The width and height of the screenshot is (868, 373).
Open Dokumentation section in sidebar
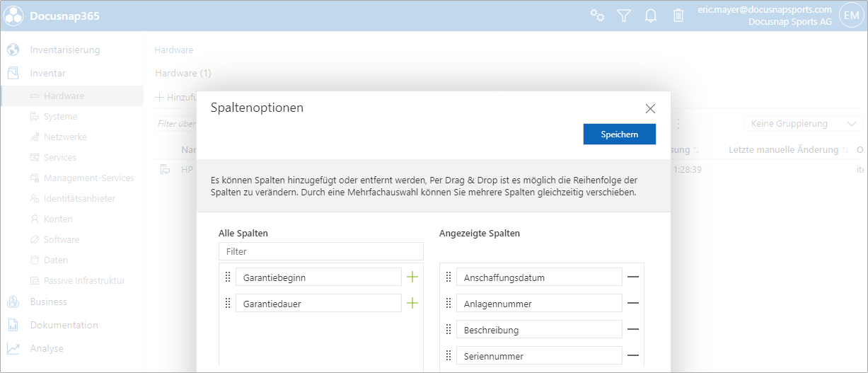click(64, 326)
